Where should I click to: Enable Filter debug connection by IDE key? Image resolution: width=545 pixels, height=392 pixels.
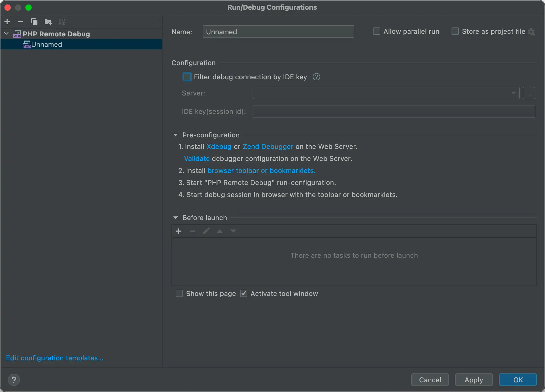(187, 77)
